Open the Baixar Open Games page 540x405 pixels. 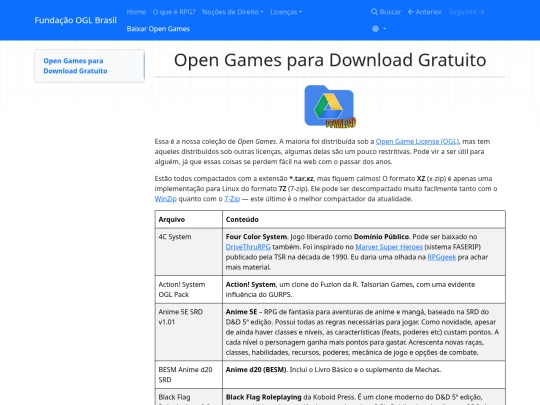pyautogui.click(x=158, y=29)
